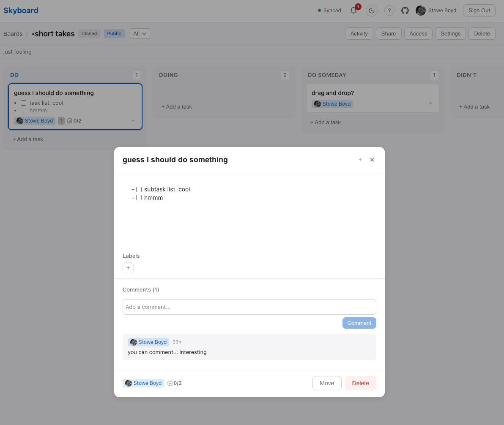Add a task in DO SOMEDAY column
This screenshot has height=425, width=504.
tap(325, 123)
